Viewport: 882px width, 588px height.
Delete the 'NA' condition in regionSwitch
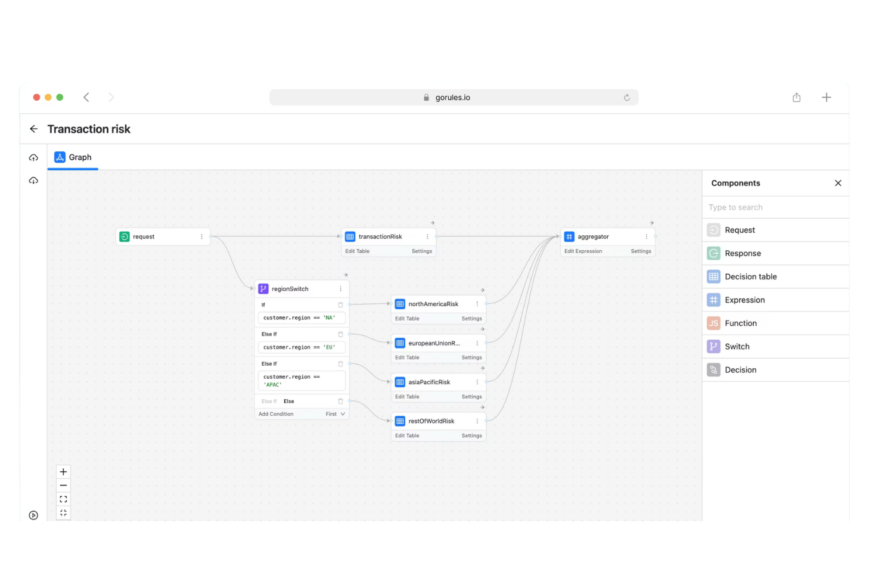[340, 304]
